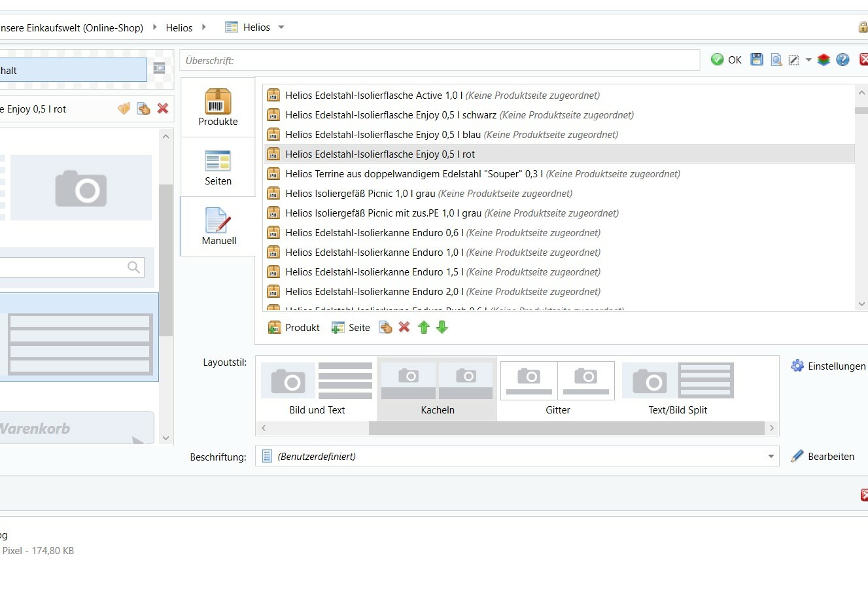Choose the 'Kacheln' layout style
Viewport: 868px width, 596px height.
click(437, 389)
